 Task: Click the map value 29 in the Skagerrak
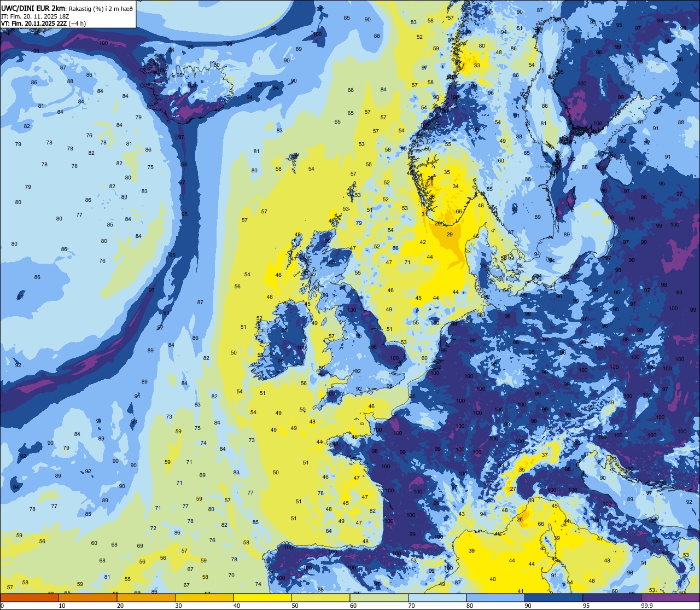[x=450, y=234]
